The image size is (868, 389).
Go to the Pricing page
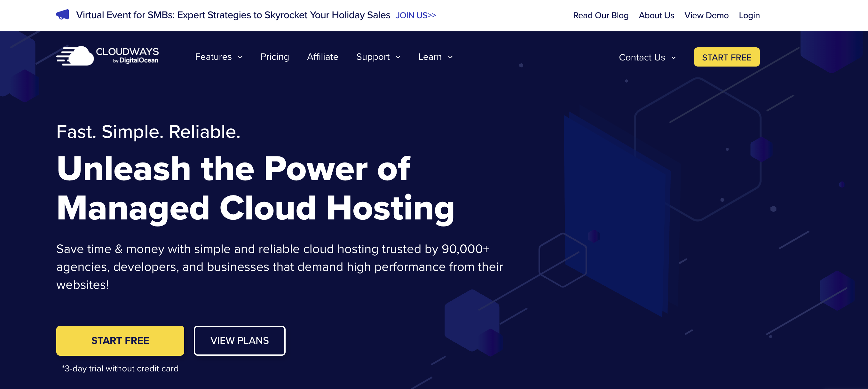(x=275, y=57)
